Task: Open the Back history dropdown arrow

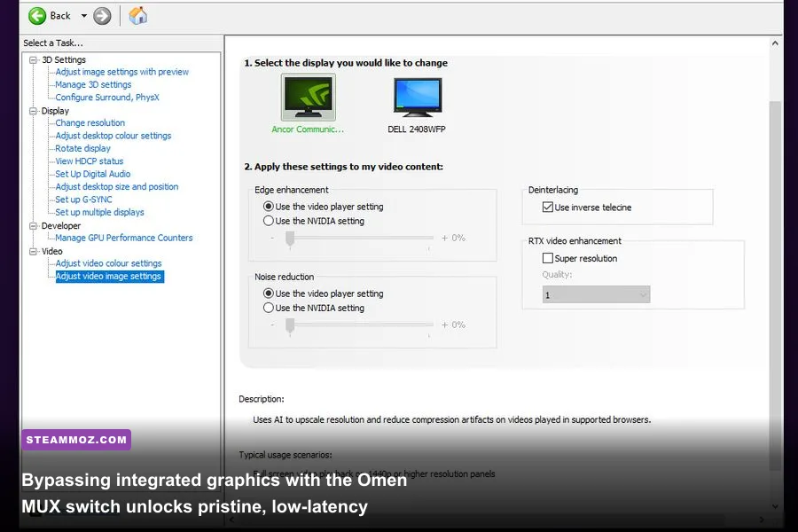Action: click(84, 16)
